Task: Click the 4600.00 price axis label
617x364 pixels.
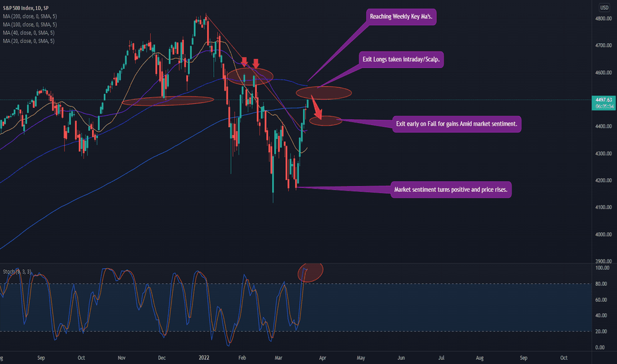Action: [x=603, y=73]
